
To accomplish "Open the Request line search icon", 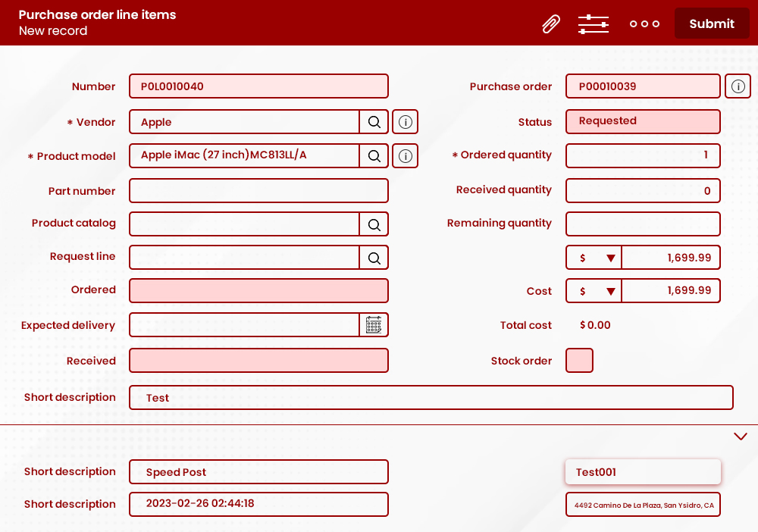I will (x=374, y=257).
